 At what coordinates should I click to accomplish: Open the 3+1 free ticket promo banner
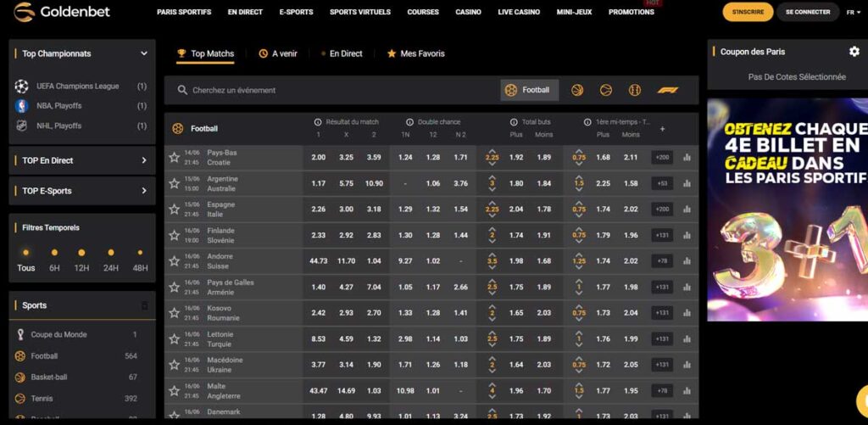[x=787, y=210]
